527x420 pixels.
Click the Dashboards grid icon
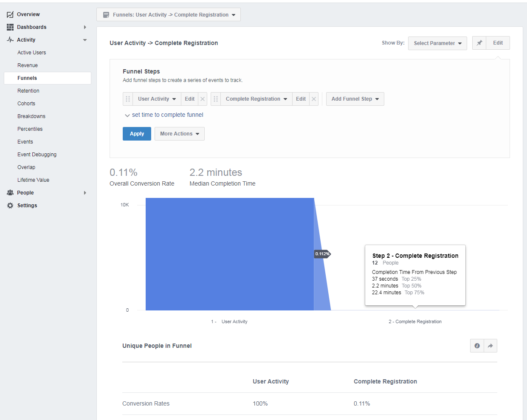pos(9,27)
